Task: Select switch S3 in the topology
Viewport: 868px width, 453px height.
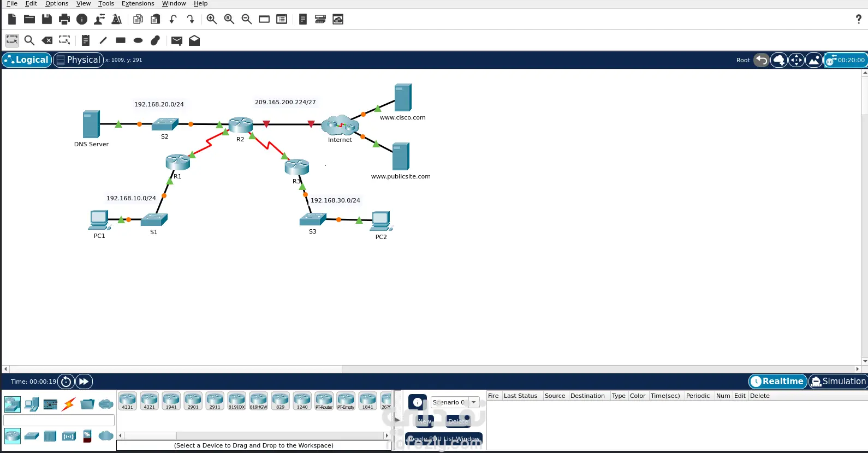Action: (313, 219)
